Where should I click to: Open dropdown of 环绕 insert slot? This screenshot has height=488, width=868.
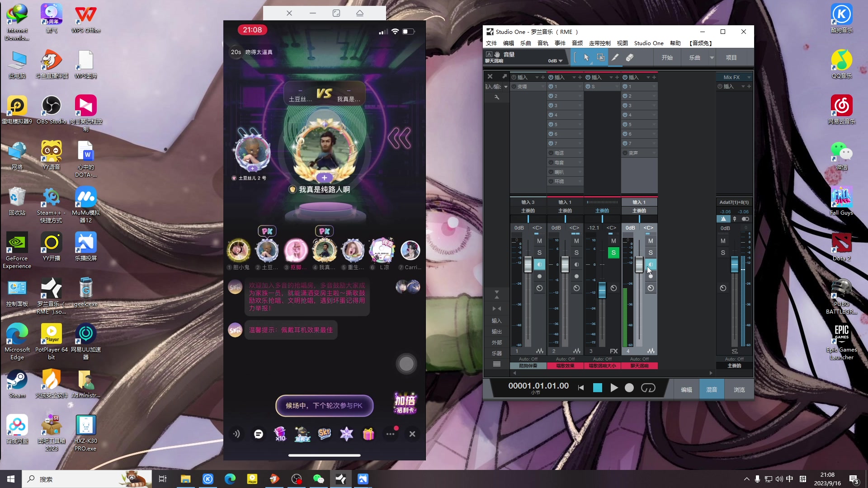580,181
